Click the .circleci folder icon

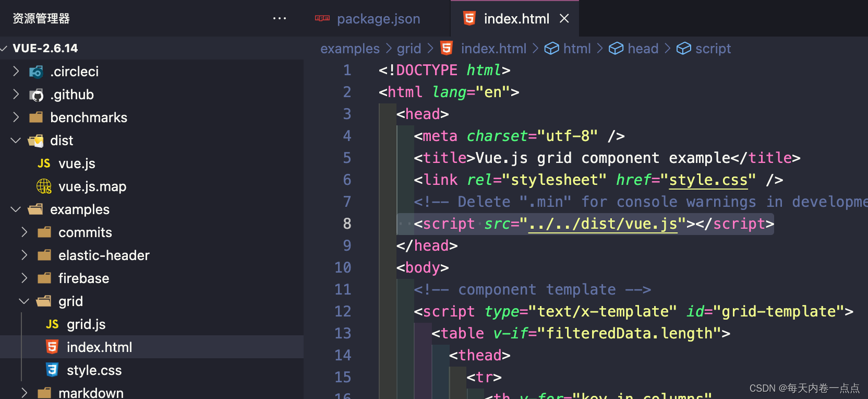[36, 72]
